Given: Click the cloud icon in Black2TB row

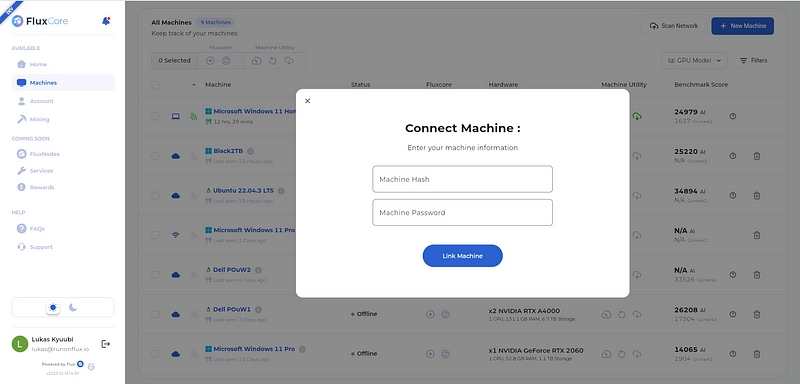Looking at the screenshot, I should pos(176,156).
